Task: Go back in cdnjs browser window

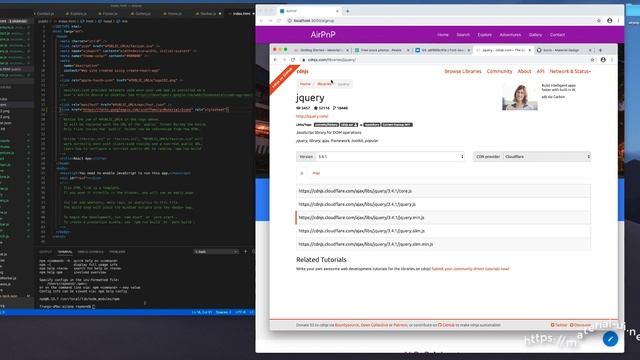Action: coord(276,60)
